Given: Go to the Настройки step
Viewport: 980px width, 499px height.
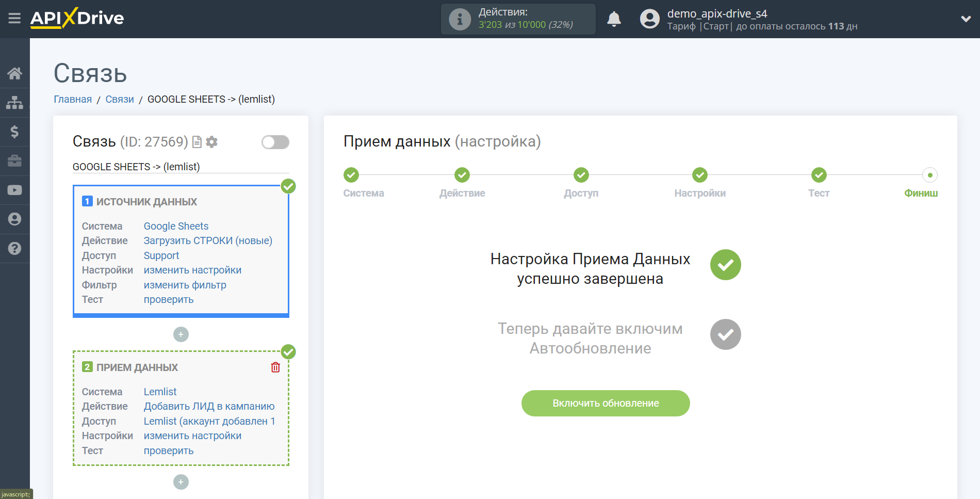Looking at the screenshot, I should (700, 175).
